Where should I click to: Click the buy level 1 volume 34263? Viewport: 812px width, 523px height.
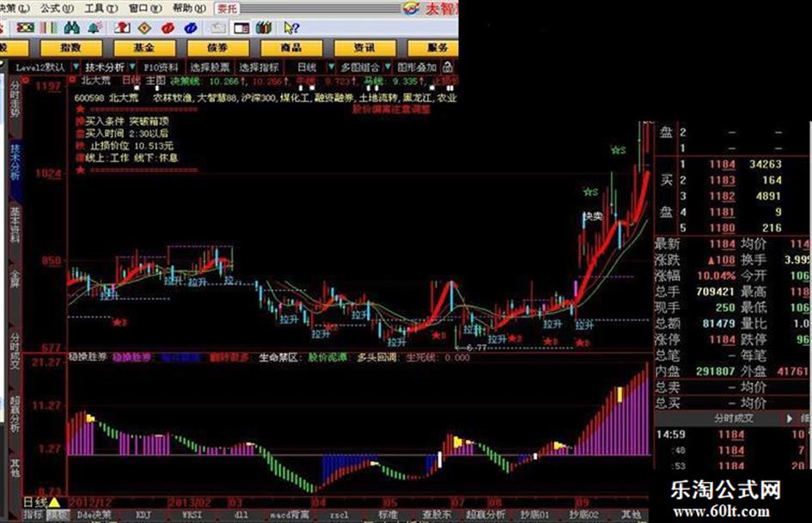coord(766,164)
